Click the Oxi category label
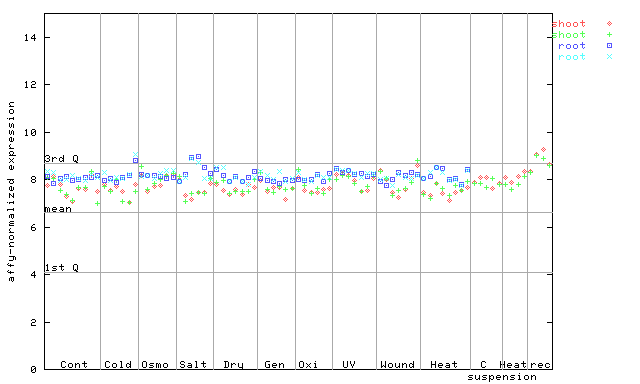Image resolution: width=640 pixels, height=384 pixels. click(308, 364)
